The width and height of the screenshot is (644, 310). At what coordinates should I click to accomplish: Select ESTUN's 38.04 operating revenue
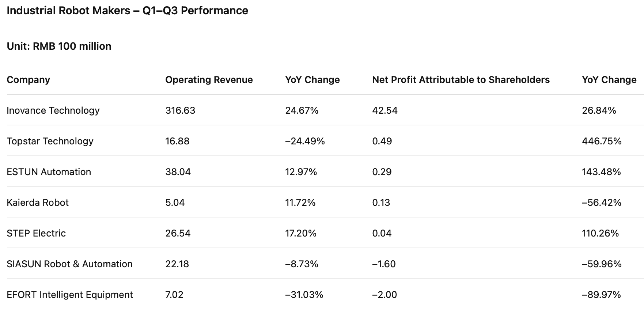coord(178,172)
